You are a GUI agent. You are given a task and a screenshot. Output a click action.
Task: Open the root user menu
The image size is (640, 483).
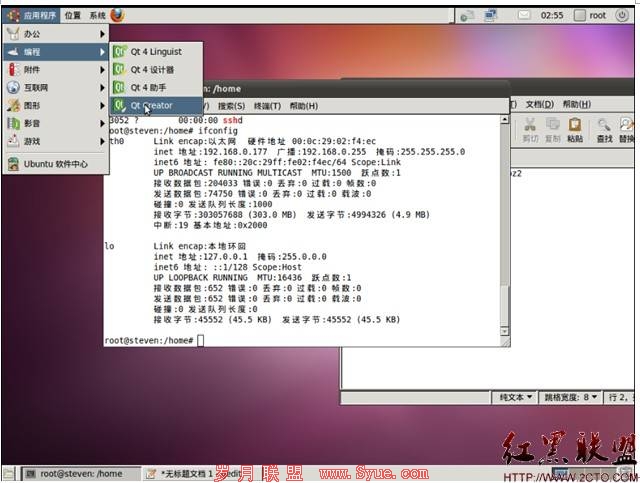[590, 16]
